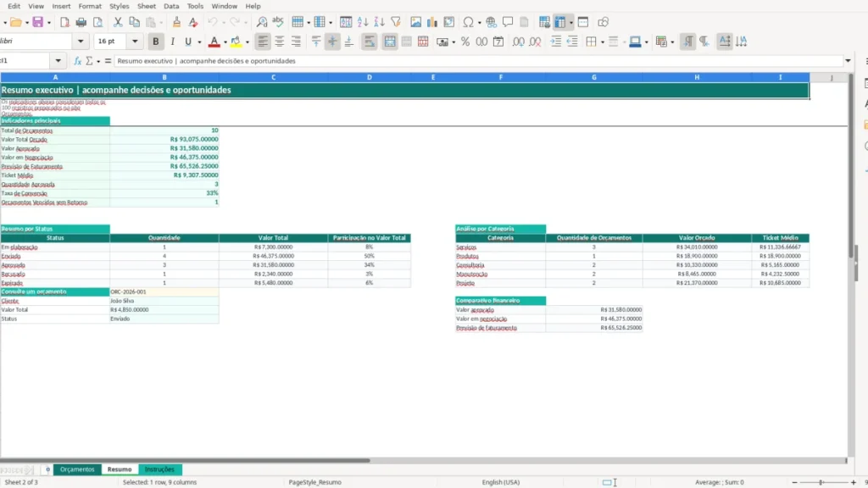Screen dimensions: 868x488
Task: Sort ascending A to Z
Action: 363,22
